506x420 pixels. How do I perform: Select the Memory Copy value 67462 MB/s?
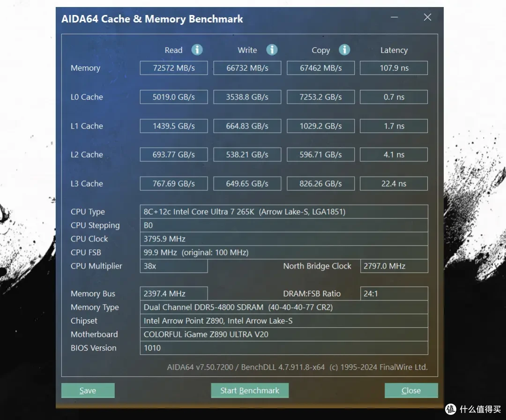pos(321,68)
